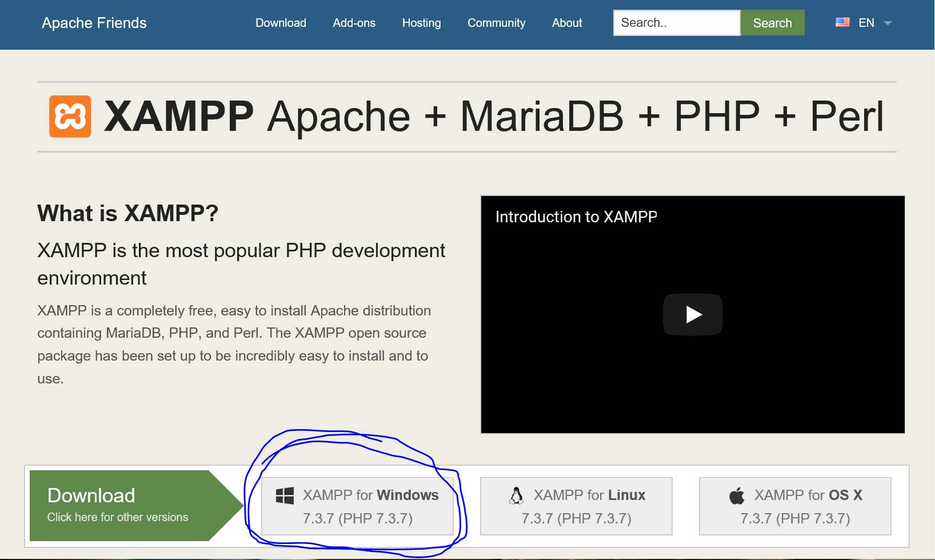This screenshot has height=560, width=935.
Task: Download XAMPP for OS X 7.3.7
Action: tap(795, 506)
